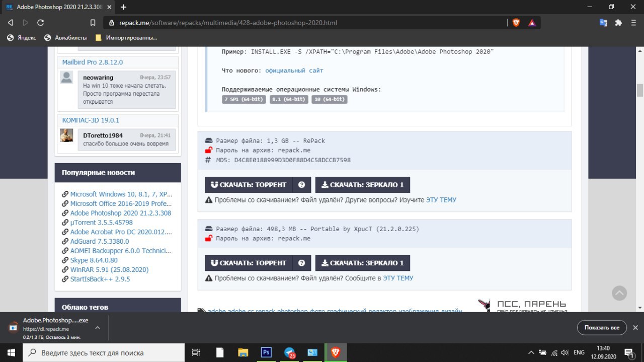Open Telegram from the taskbar
Image resolution: width=644 pixels, height=362 pixels.
tap(290, 353)
